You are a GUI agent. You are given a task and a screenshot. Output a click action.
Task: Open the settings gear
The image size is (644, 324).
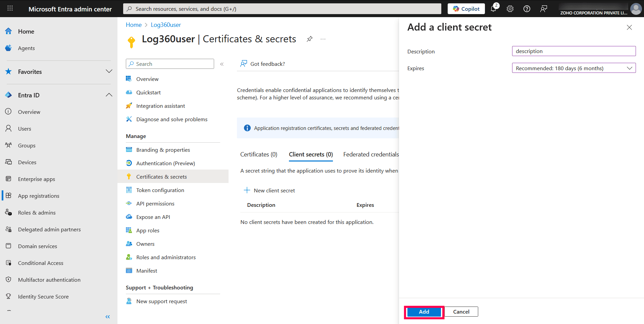[x=510, y=9]
